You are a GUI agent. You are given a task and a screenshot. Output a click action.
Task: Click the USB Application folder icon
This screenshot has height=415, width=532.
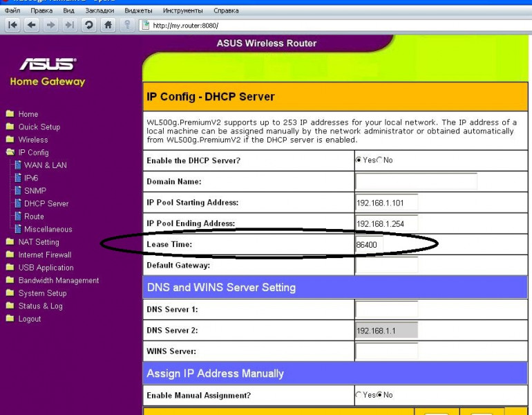pyautogui.click(x=10, y=267)
